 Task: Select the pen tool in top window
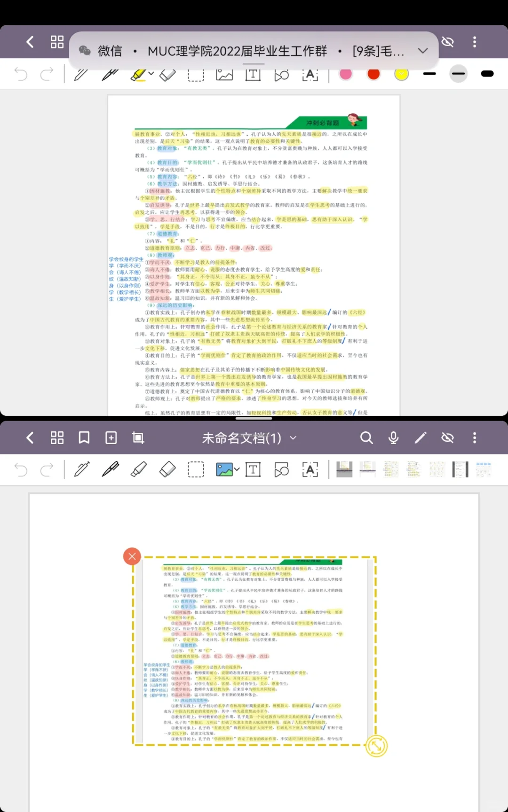point(81,74)
